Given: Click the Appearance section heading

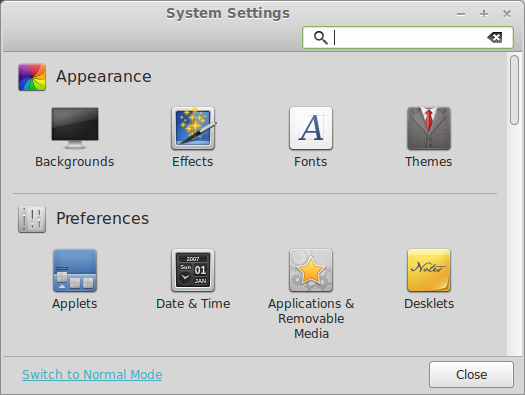Looking at the screenshot, I should tap(104, 77).
